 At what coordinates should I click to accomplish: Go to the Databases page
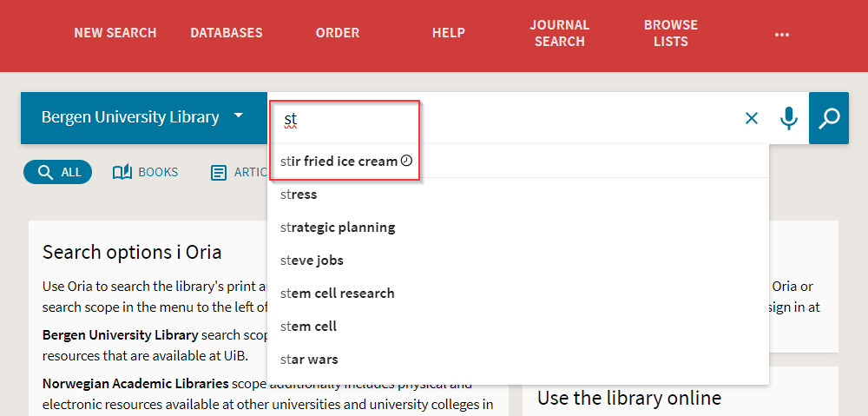227,33
